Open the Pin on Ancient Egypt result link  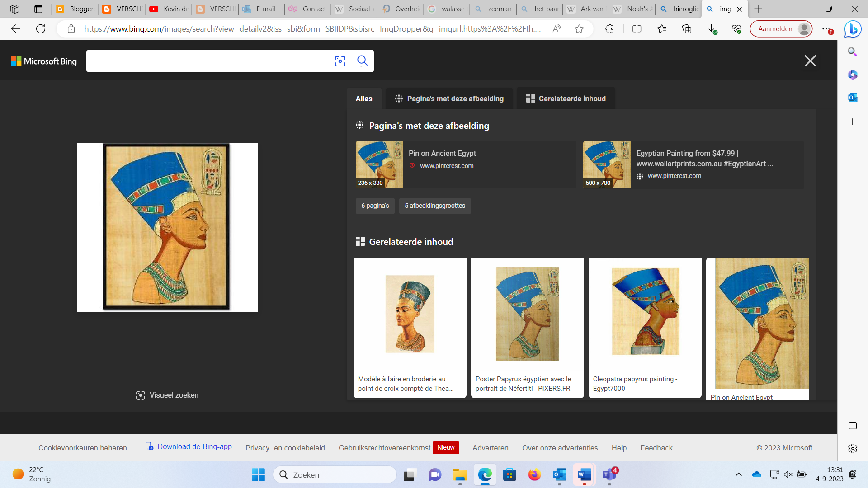coord(442,154)
